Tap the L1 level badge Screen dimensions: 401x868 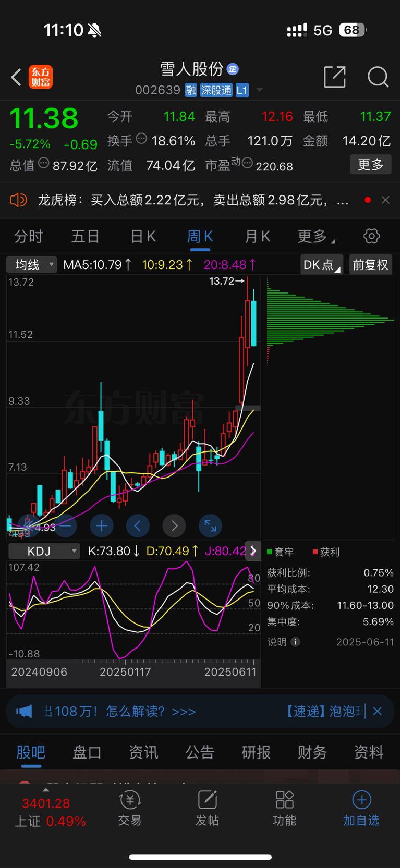point(242,90)
